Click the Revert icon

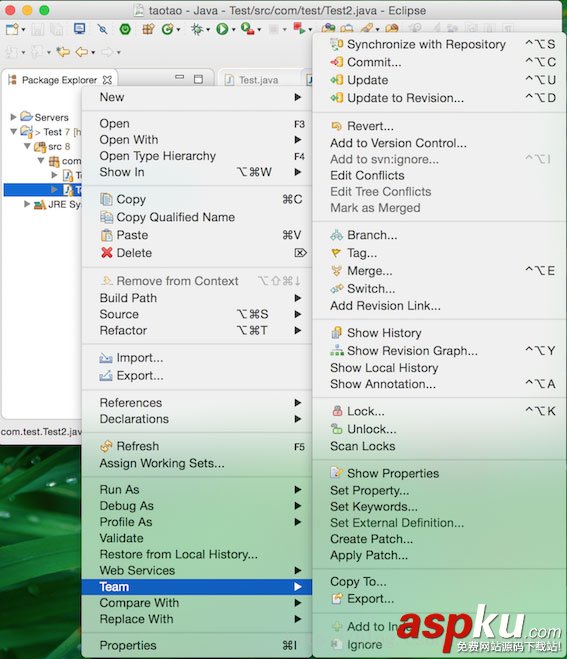pos(337,126)
